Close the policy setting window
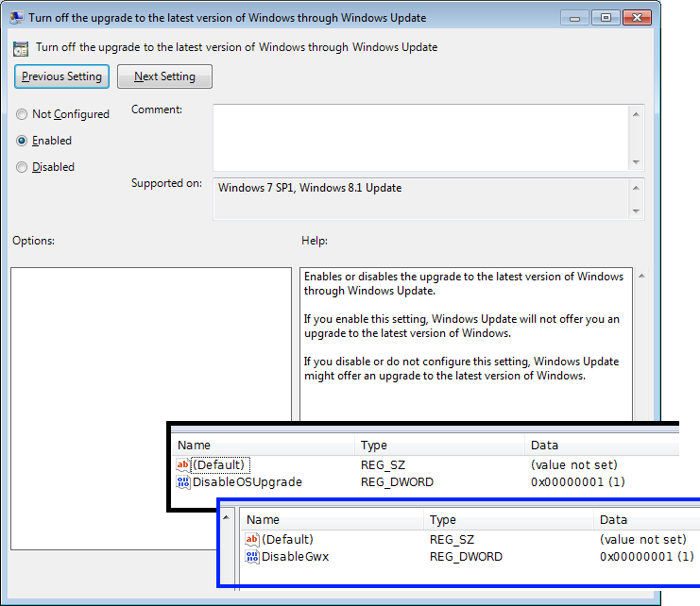Image resolution: width=700 pixels, height=606 pixels. point(637,18)
